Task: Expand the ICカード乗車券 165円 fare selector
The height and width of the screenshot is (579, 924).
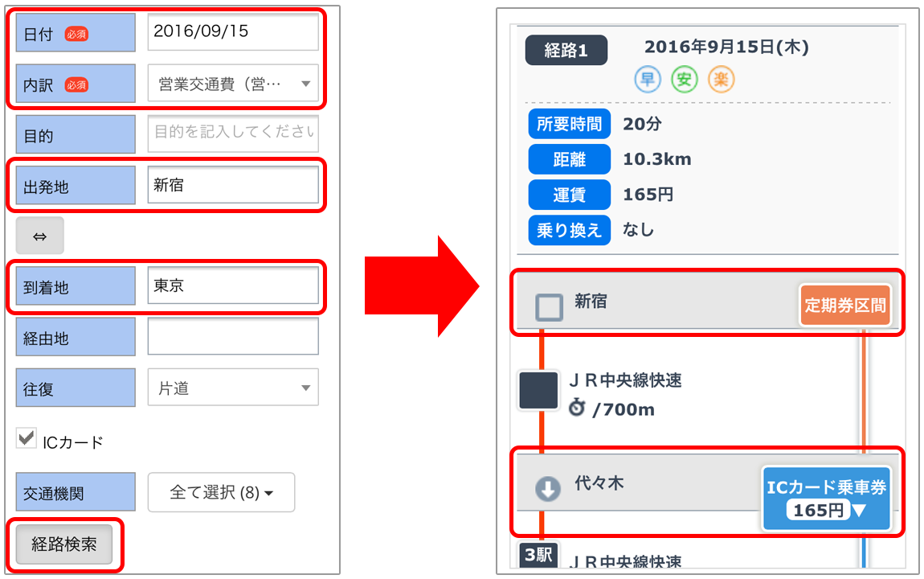Action: tap(826, 499)
